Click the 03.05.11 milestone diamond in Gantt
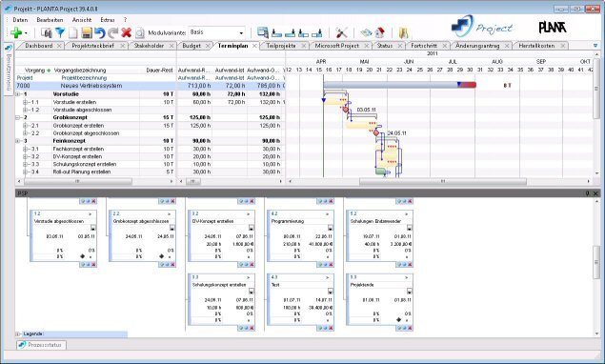Screen dimensions: 605x364 [346, 110]
